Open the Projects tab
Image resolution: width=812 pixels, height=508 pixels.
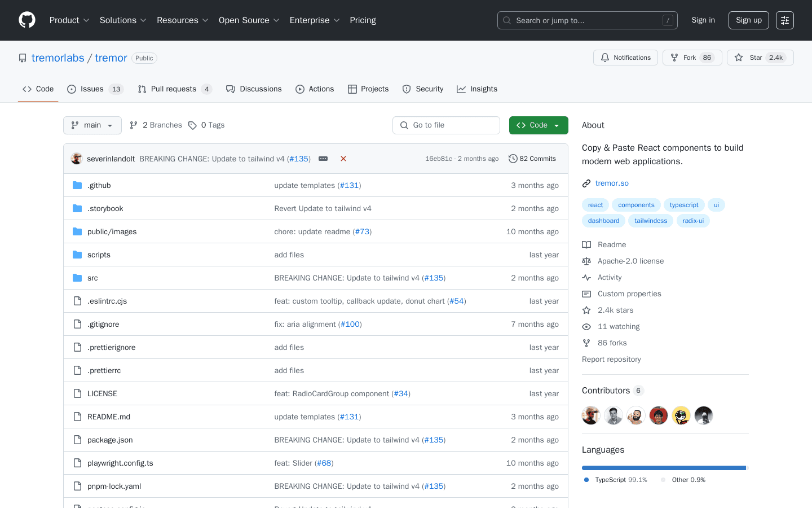point(368,89)
